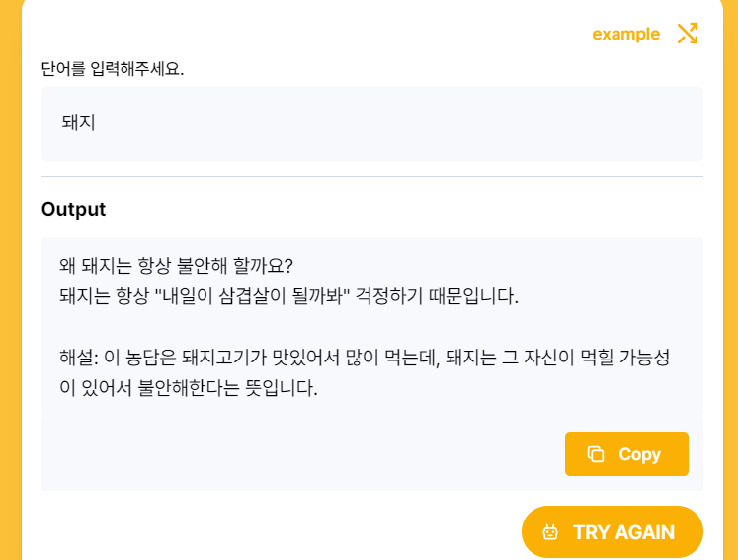Image resolution: width=738 pixels, height=560 pixels.
Task: Click the shuffle arrows icon beside example
Action: coord(688,34)
